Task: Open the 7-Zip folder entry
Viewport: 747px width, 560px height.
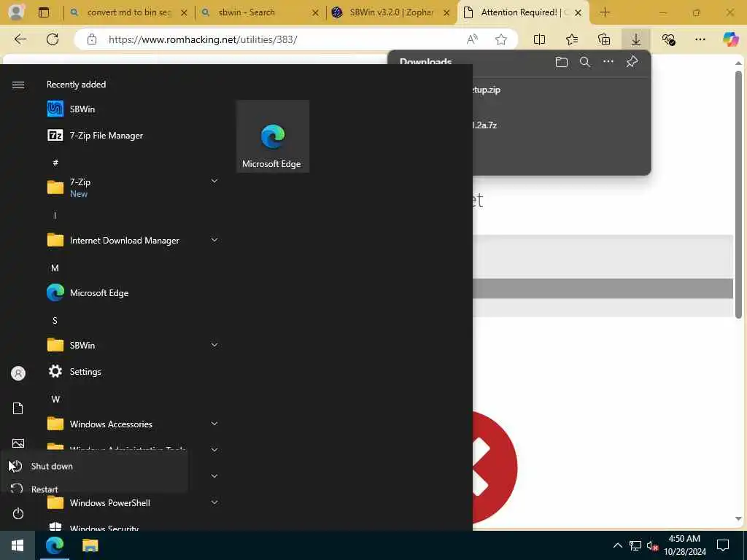Action: click(x=133, y=187)
